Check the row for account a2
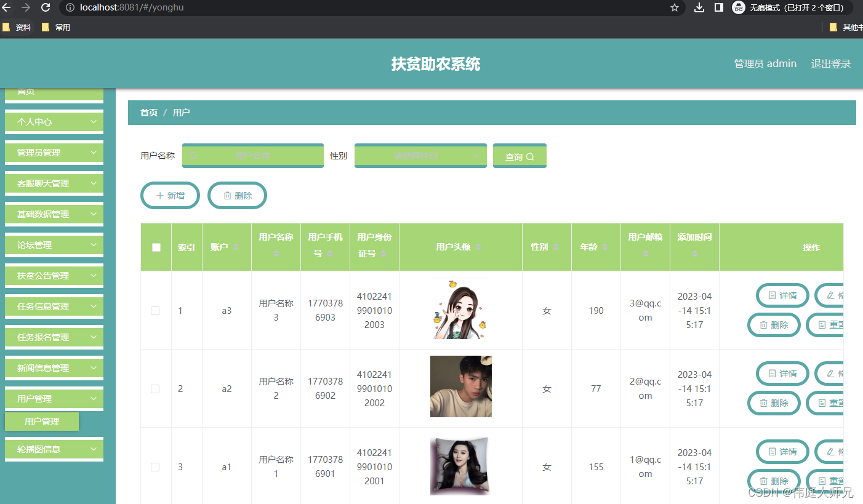This screenshot has width=863, height=504. click(x=155, y=389)
